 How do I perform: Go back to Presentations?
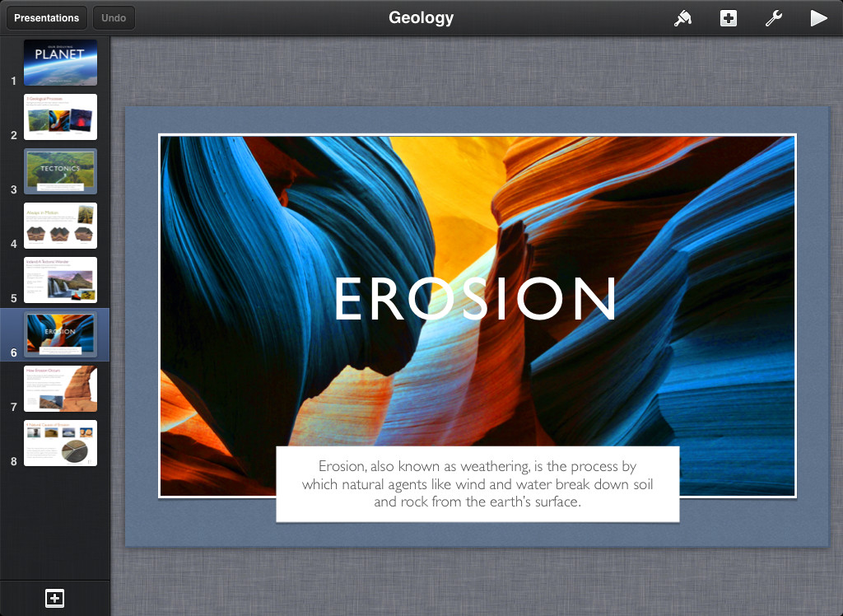click(x=46, y=18)
